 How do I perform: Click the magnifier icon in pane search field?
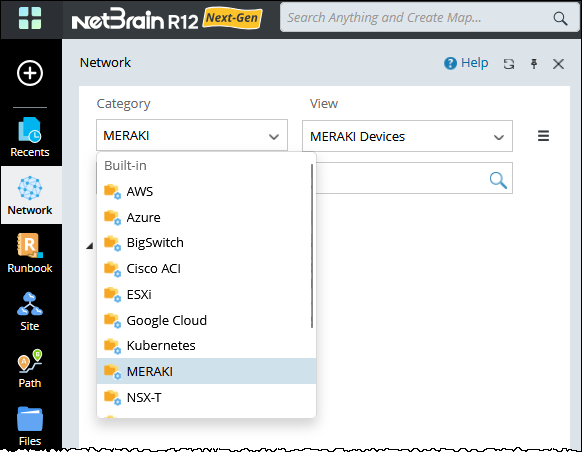pos(498,180)
